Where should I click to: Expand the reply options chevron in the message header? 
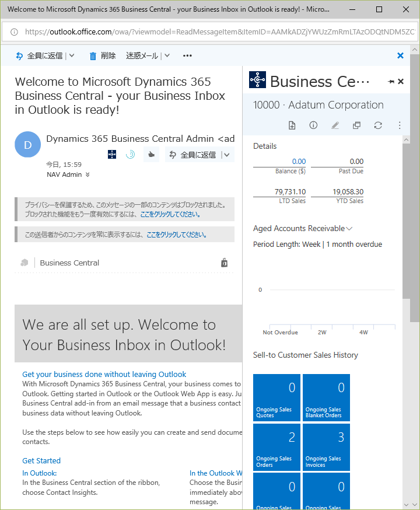pos(227,155)
